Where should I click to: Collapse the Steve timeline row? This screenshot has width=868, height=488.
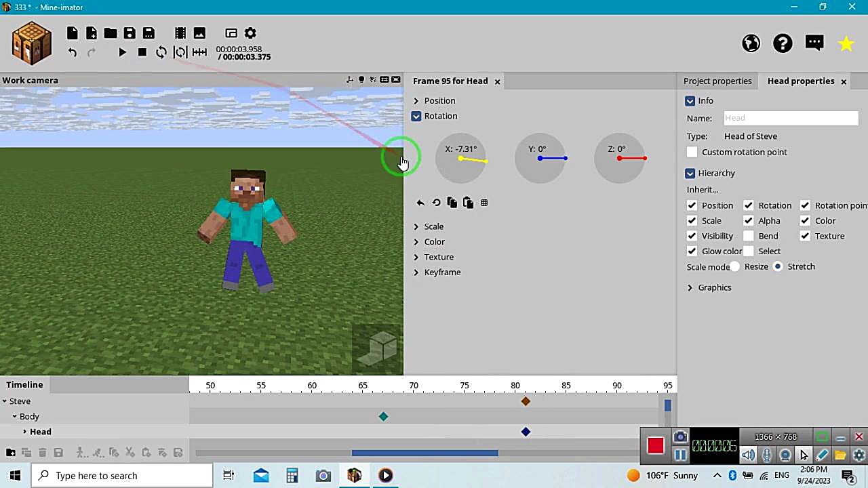pyautogui.click(x=5, y=401)
